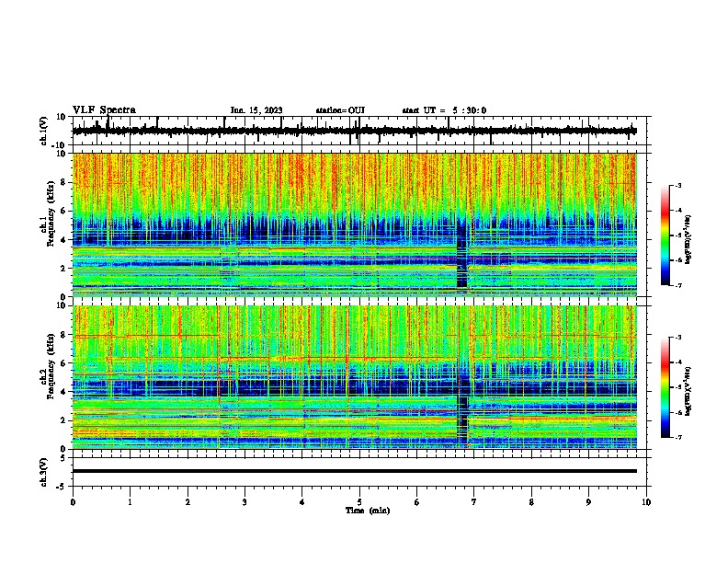Screen dimensions: 728x563
Task: Click the ch.1 color bar log(PSD) units label
Action: click(688, 240)
